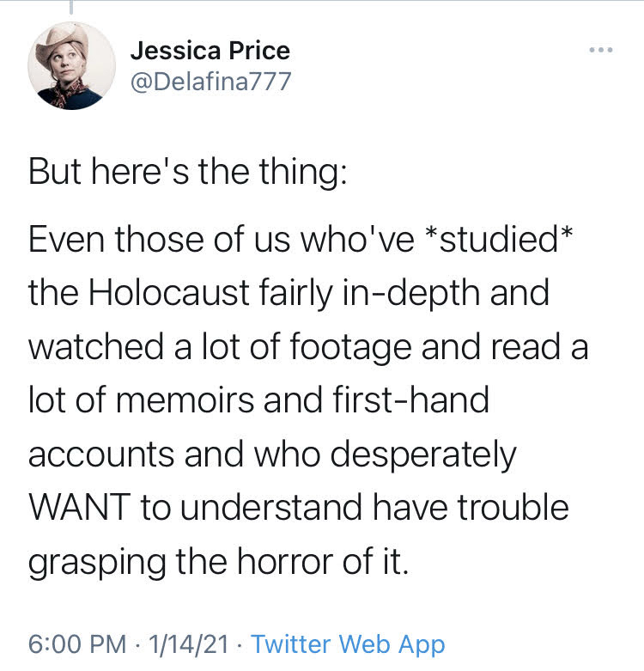This screenshot has height=671, width=644.
Task: Click the word "understand" in the tweet
Action: [x=275, y=507]
